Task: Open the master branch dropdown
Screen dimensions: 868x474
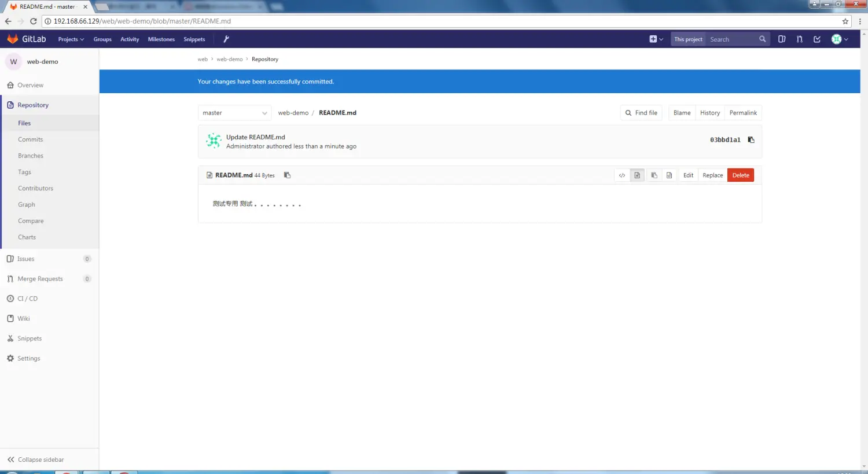Action: point(234,113)
